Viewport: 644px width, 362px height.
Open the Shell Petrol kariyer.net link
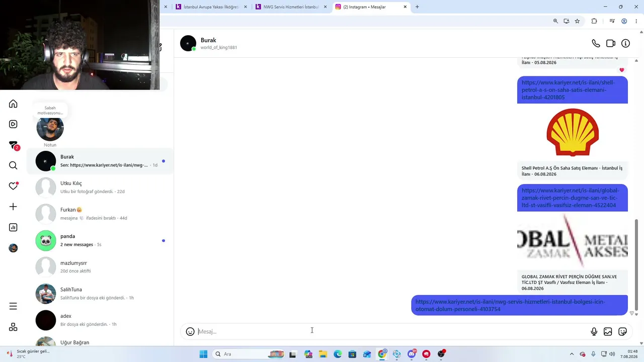coord(568,90)
